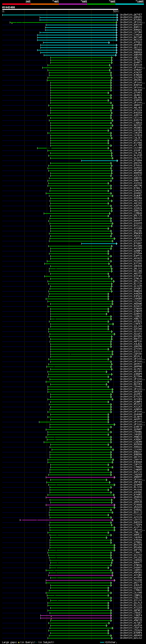Viewport: 146px width, 644px height.
Task: Click the purple alignment bar for C0NZF4
Action: pos(76,615)
